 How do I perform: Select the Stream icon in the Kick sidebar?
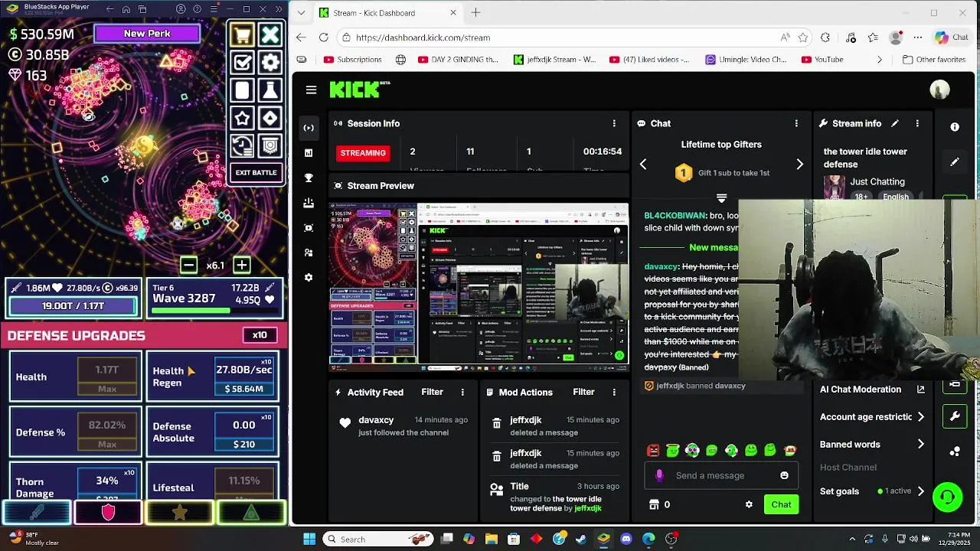click(x=309, y=128)
